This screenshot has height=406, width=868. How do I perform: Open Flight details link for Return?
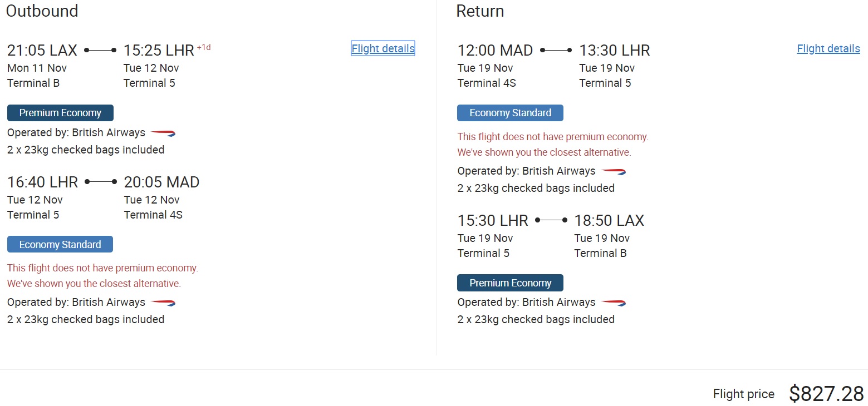[x=828, y=48]
